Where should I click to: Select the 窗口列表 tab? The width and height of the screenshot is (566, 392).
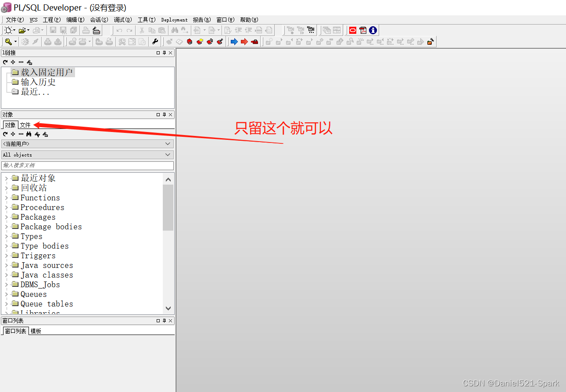(x=15, y=331)
